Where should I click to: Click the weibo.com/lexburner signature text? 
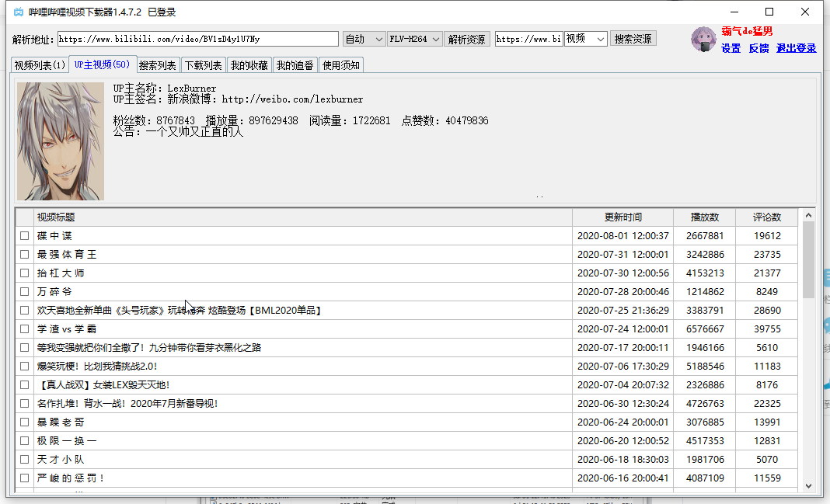coord(292,99)
